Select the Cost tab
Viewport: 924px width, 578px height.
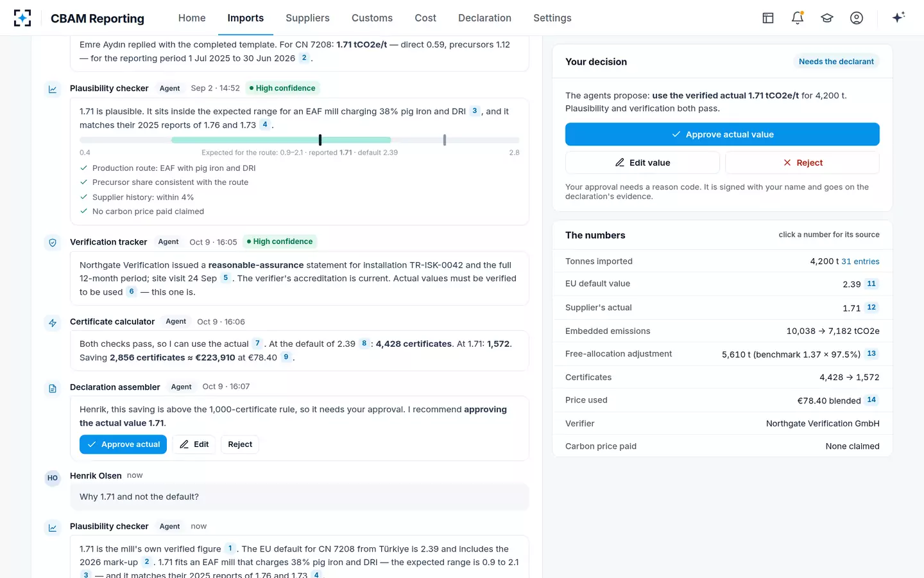tap(425, 18)
